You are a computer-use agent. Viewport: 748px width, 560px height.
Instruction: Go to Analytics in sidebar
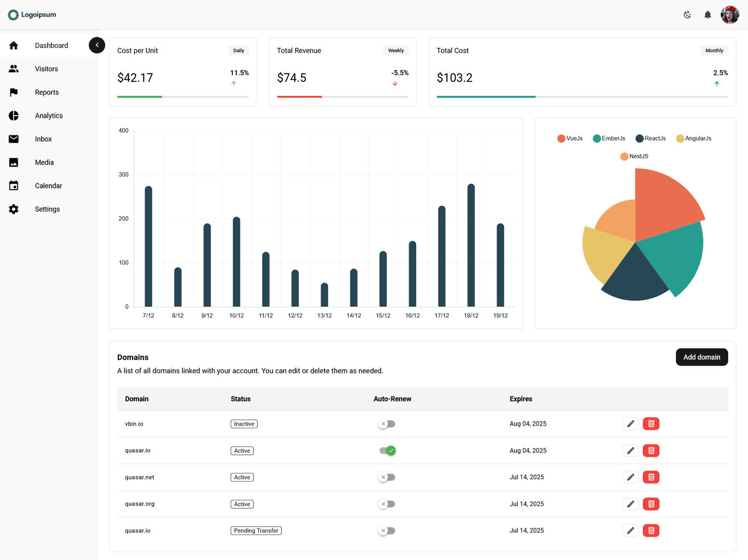point(49,116)
